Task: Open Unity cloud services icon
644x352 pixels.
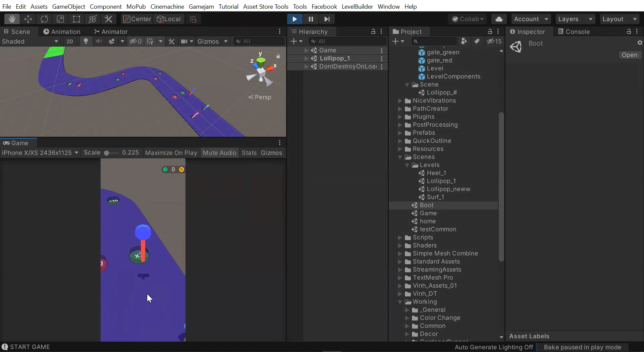Action: [499, 19]
